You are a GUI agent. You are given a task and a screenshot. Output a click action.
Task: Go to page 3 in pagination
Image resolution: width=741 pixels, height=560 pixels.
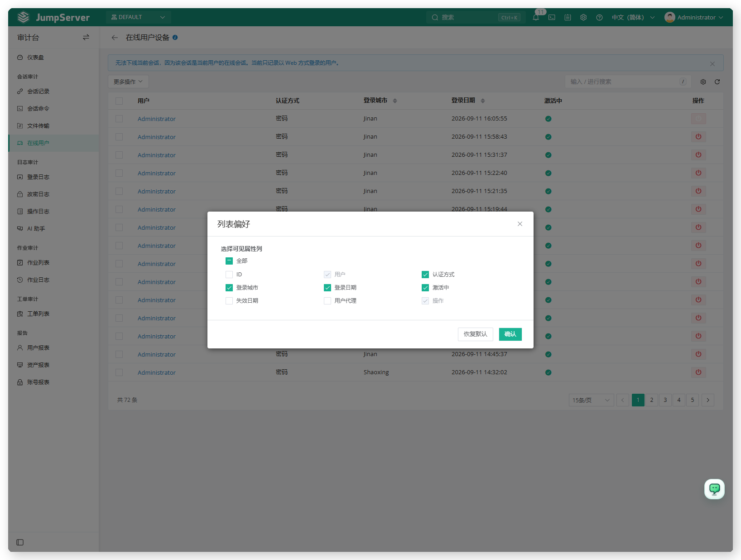(665, 400)
